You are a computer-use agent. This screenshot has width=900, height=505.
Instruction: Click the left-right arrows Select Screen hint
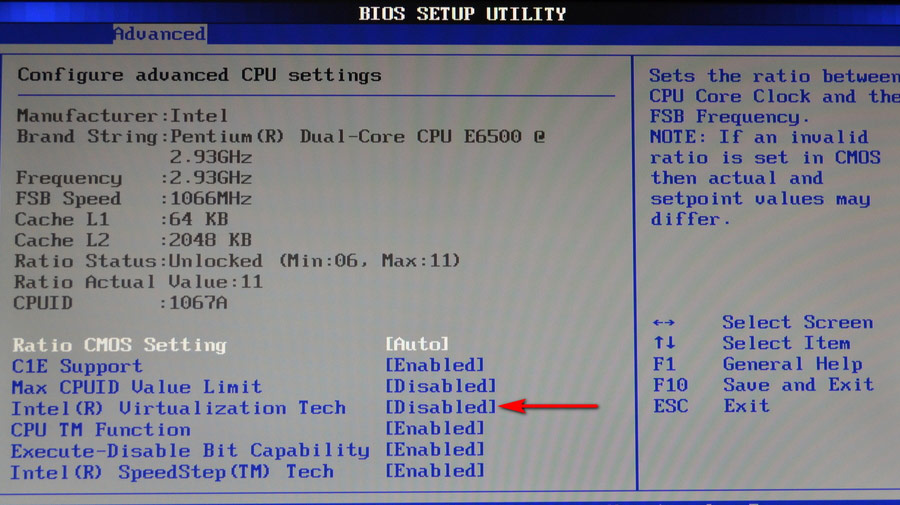pyautogui.click(x=763, y=323)
